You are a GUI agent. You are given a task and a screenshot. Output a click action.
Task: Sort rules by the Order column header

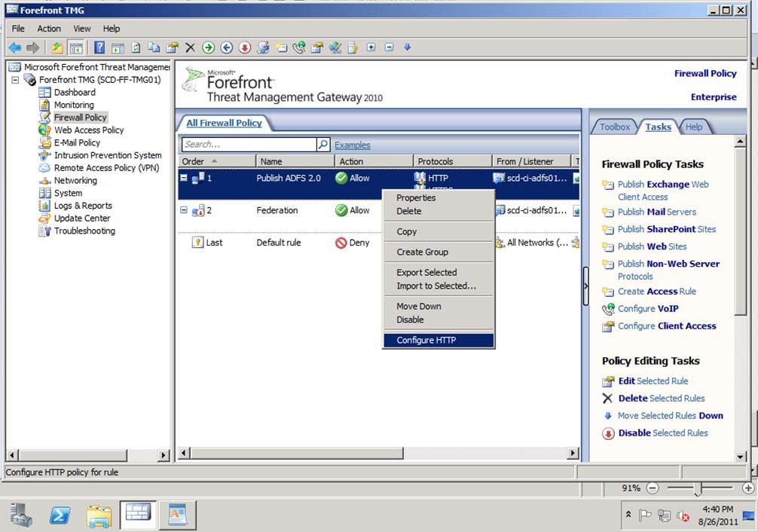216,161
